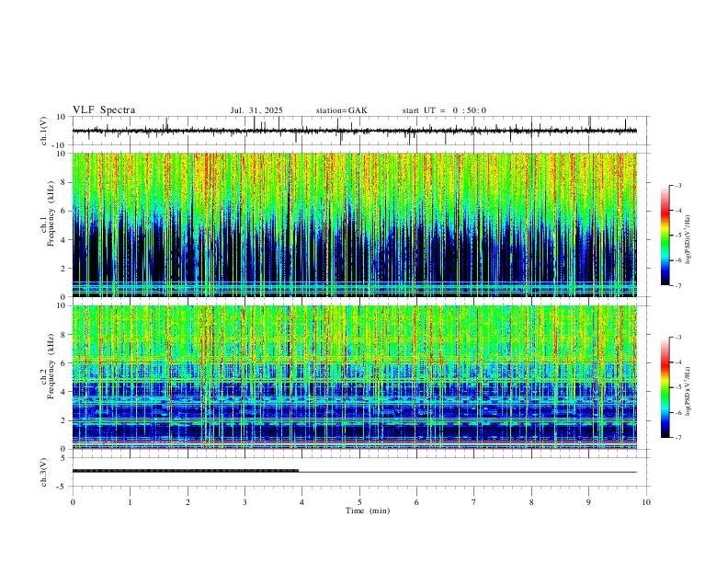The image size is (728, 563).
Task: Click the '-7' label on ch.2 colorbar
Action: coord(677,438)
